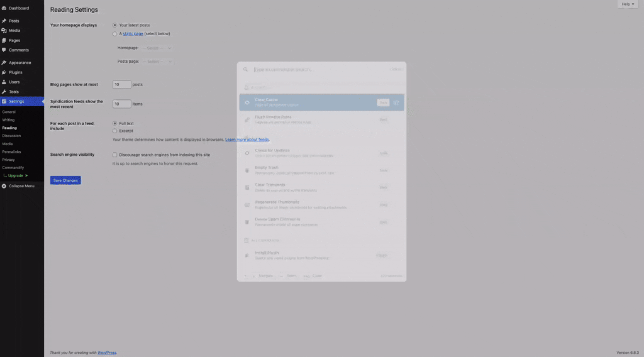Click the Users person icon
Viewport: 644px width, 357px height.
tap(4, 82)
